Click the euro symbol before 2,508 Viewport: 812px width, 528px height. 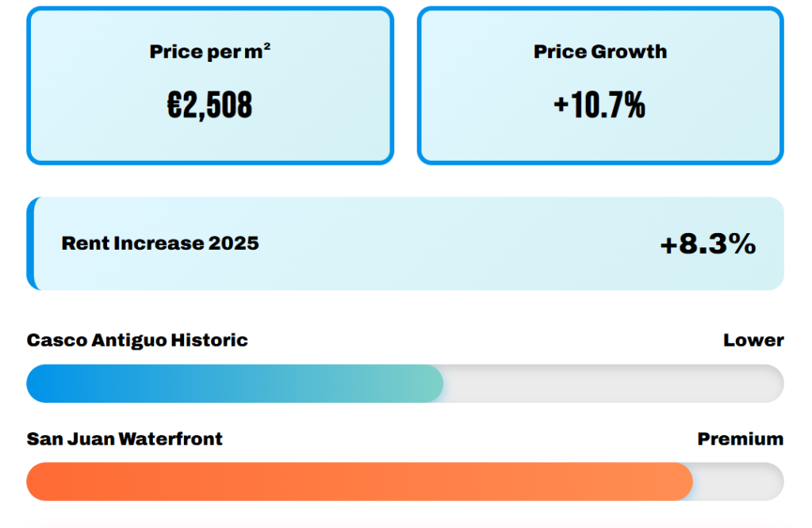174,105
